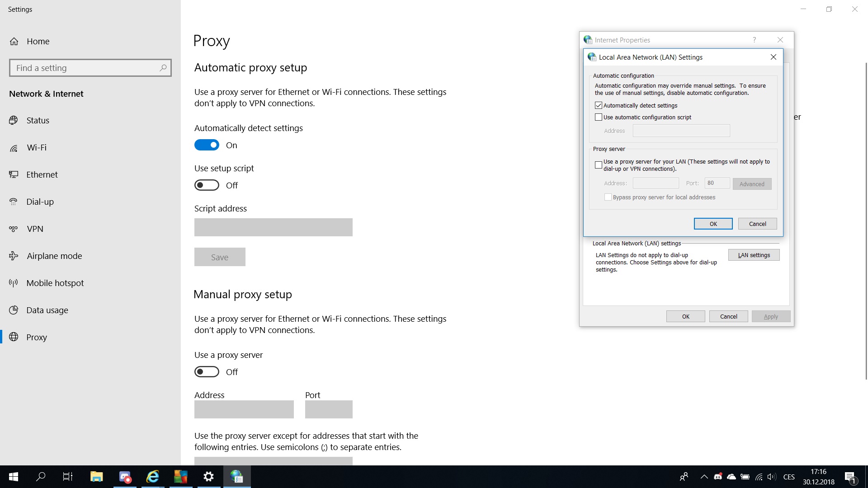Turn off Automatically detect settings switch
The width and height of the screenshot is (868, 488).
tap(207, 145)
